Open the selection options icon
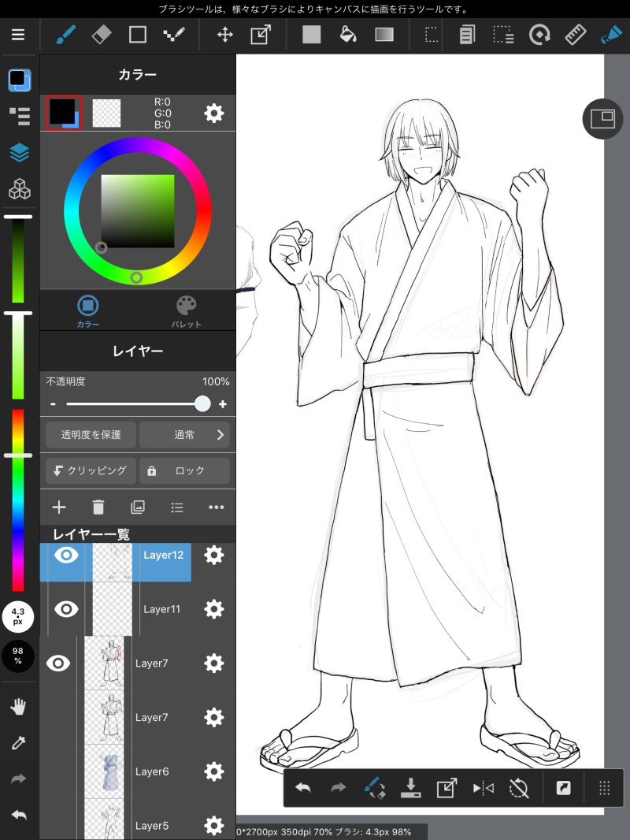 point(503,35)
